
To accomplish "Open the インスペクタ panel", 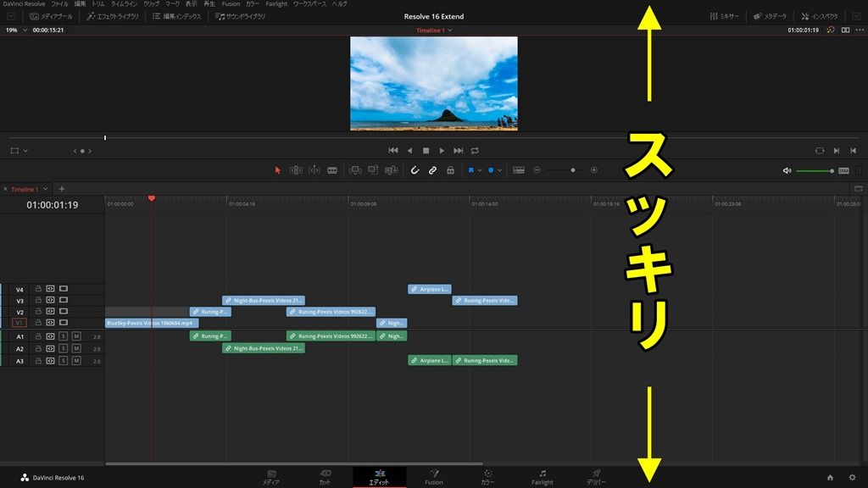I will tap(820, 17).
